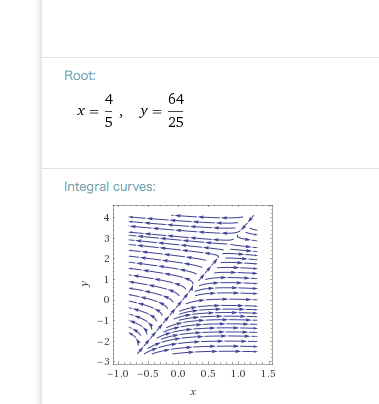Click the x axis label below the plot

click(193, 392)
